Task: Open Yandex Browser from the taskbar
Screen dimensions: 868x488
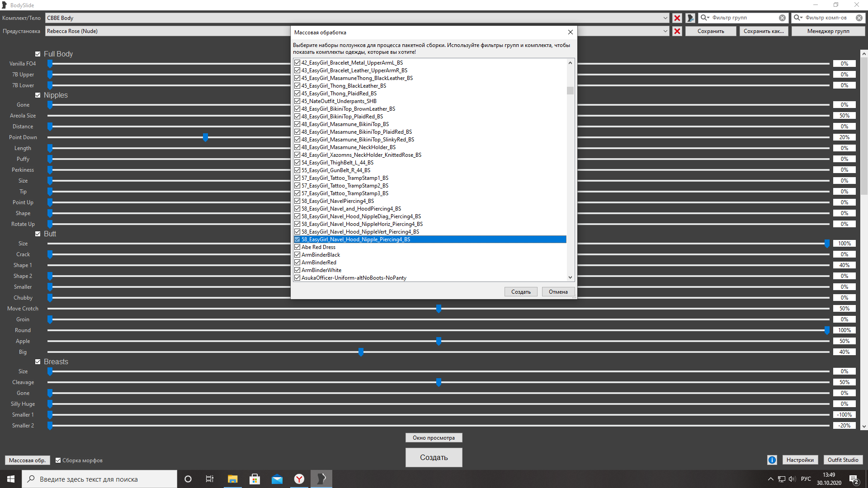Action: [x=299, y=479]
